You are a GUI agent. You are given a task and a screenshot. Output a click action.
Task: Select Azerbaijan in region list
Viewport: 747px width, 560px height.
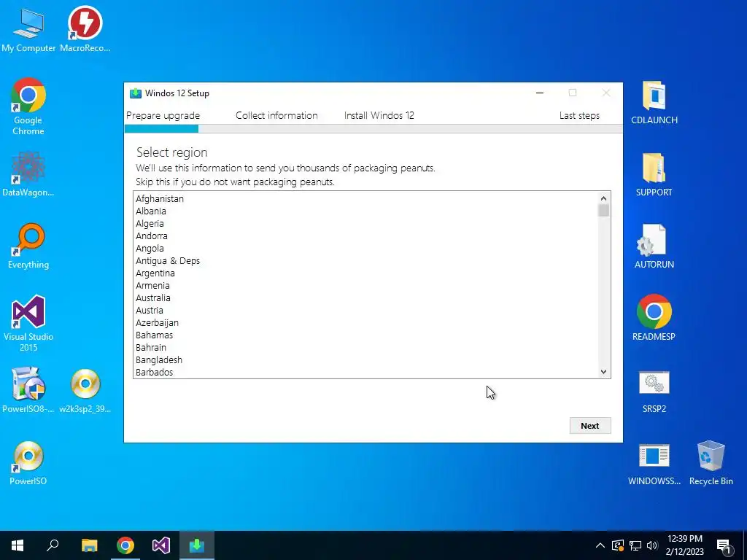pos(366,322)
